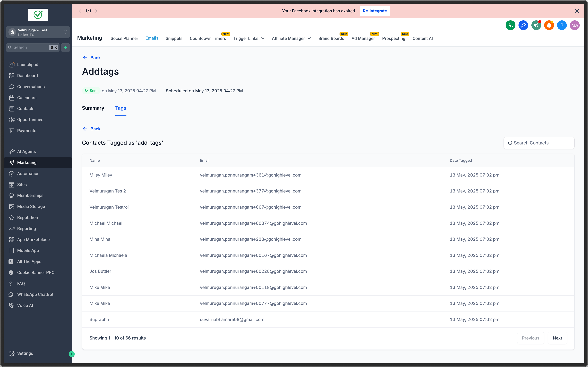Open WhatsApp ChatBot in the sidebar
Viewport: 588px width, 367px height.
[x=35, y=294]
